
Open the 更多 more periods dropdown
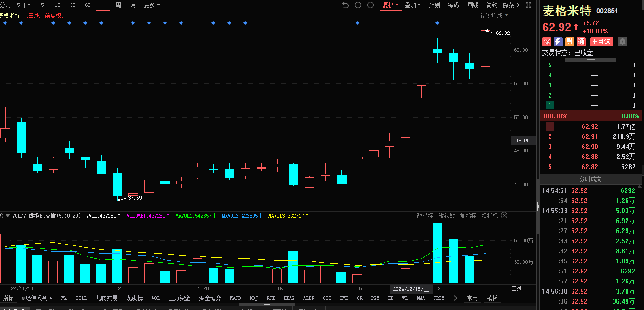point(152,5)
